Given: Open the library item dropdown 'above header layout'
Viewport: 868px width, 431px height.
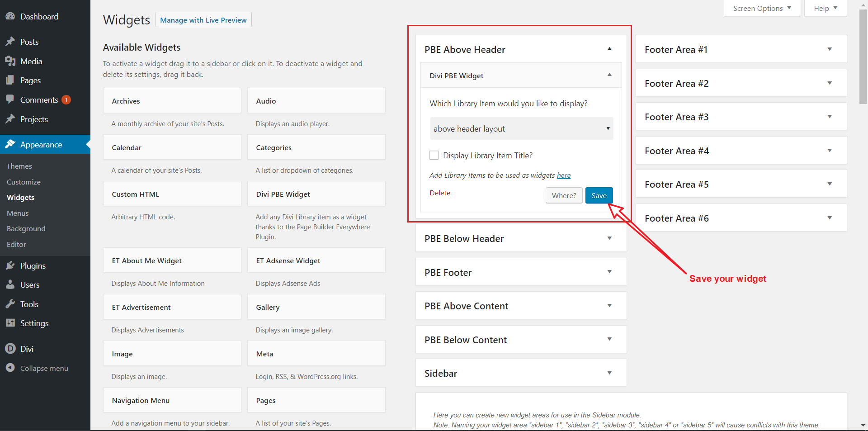Looking at the screenshot, I should (x=521, y=128).
